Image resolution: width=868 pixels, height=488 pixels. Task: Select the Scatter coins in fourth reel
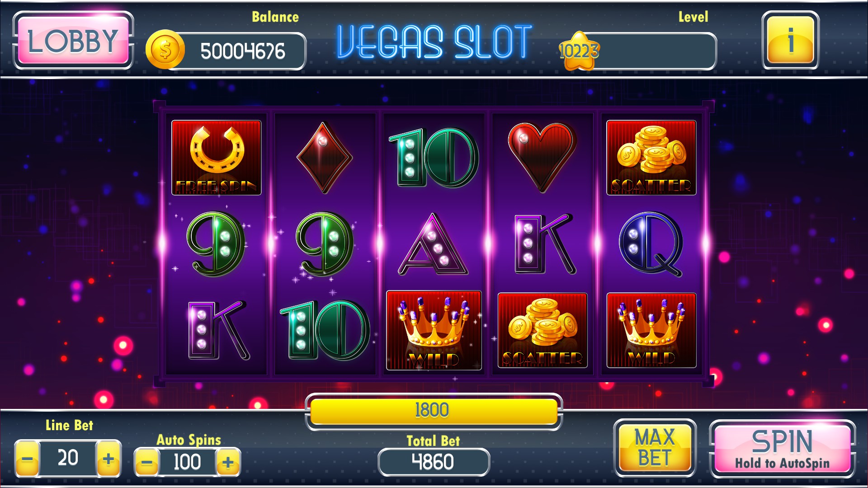pyautogui.click(x=542, y=330)
